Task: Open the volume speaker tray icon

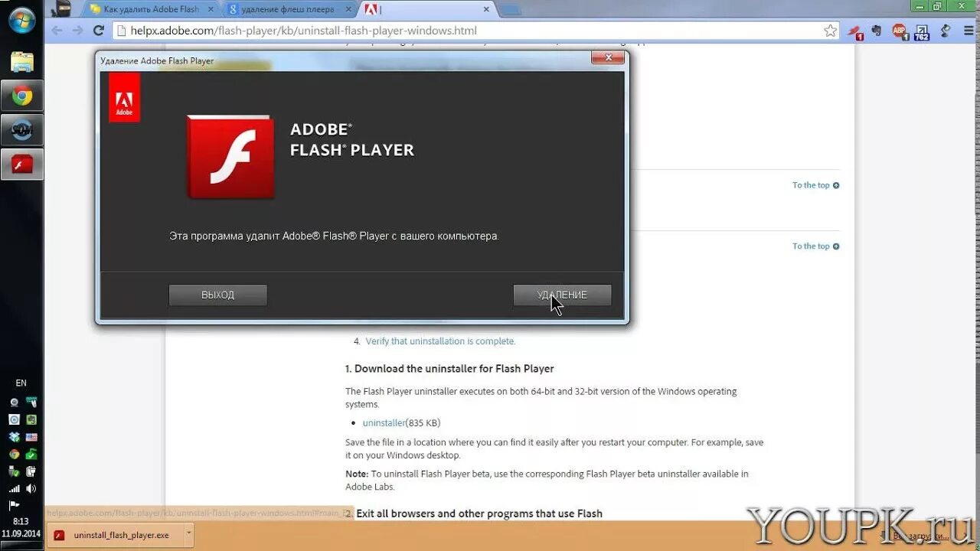Action: (31, 488)
